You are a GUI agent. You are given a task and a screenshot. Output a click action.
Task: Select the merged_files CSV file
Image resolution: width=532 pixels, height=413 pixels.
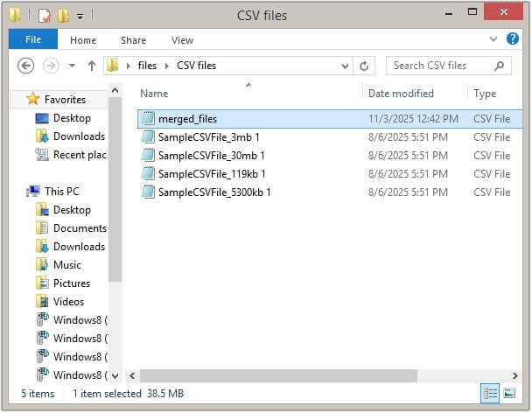[x=330, y=119]
